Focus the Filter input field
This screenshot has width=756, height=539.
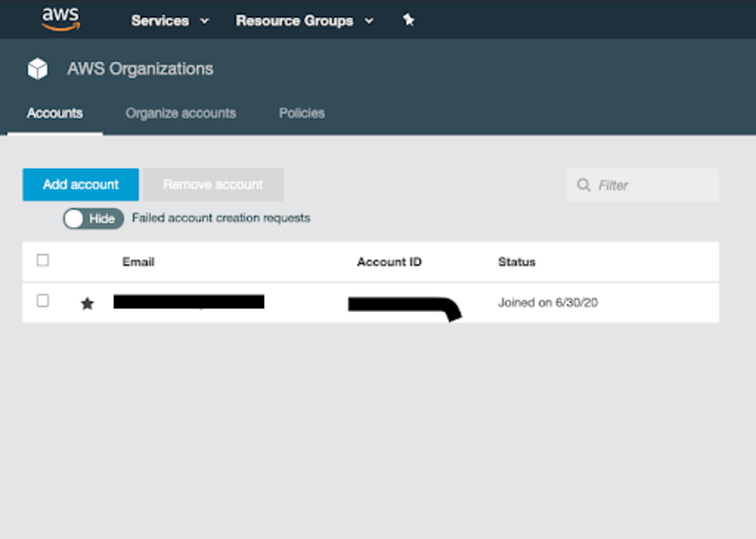(642, 185)
